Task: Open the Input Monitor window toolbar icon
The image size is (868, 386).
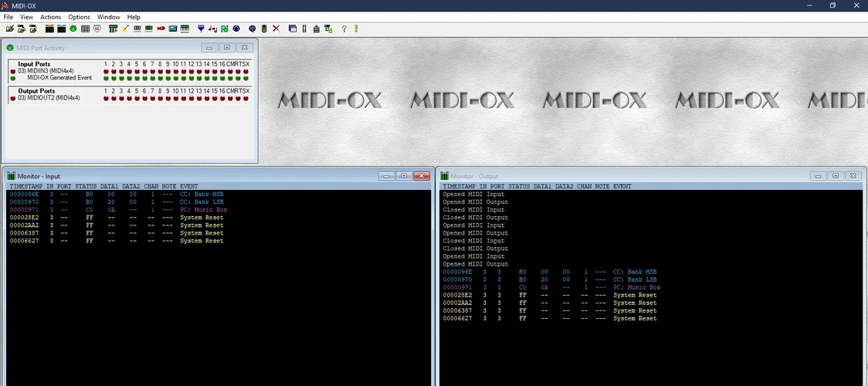Action: point(49,29)
